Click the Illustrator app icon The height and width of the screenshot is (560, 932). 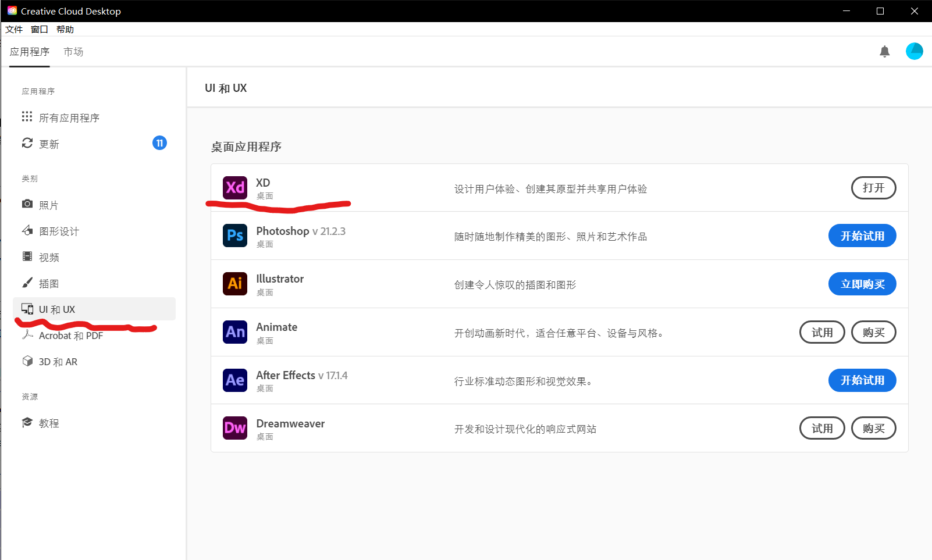[235, 284]
